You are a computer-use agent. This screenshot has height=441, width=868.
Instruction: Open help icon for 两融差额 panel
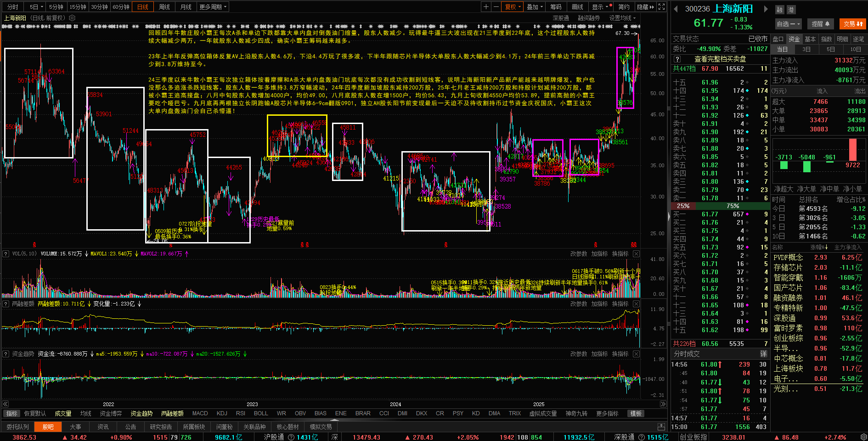6,304
